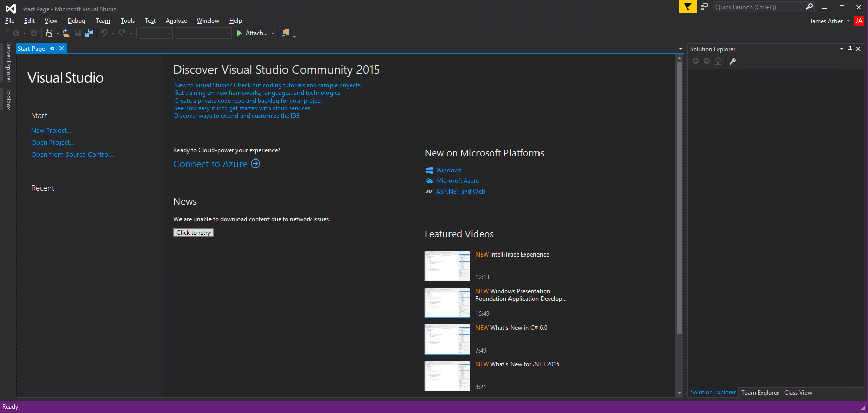Image resolution: width=868 pixels, height=413 pixels.
Task: Open the Solution Platforms combo box
Action: pos(203,33)
